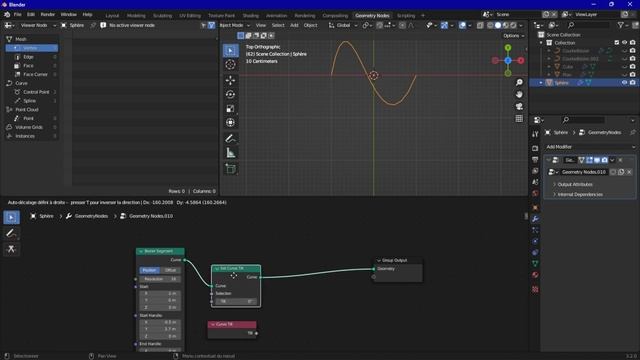
Task: Select Face domain in spreadsheet
Action: 28,66
